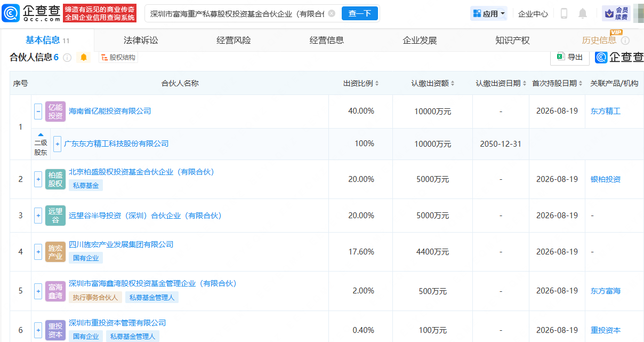This screenshot has height=342, width=644.
Task: Click the 旌宏产业 company logo tile
Action: tap(55, 252)
